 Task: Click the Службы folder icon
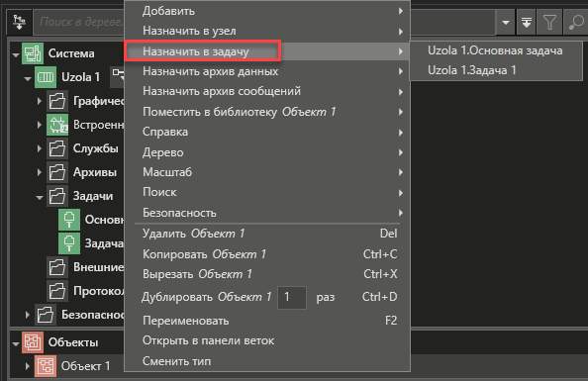point(57,148)
